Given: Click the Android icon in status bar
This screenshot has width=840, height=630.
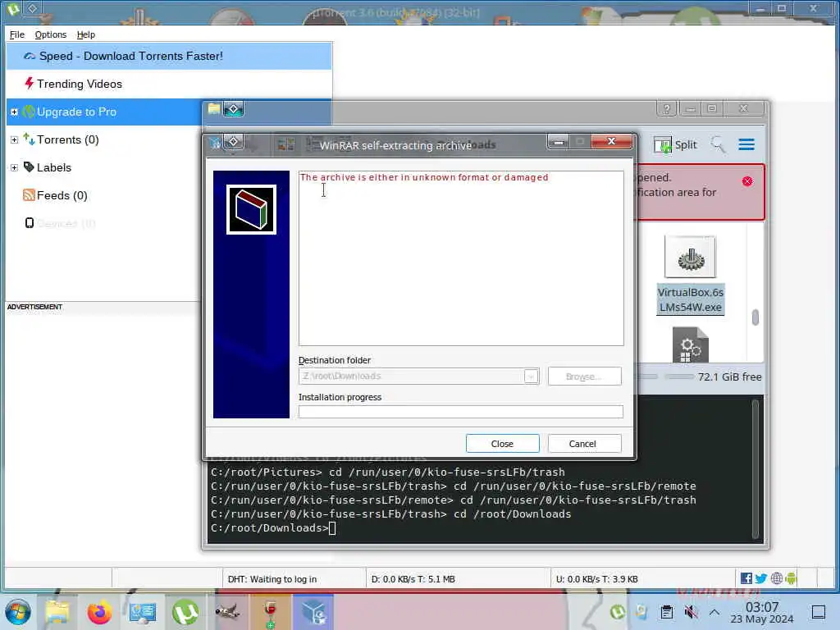Looking at the screenshot, I should (x=791, y=578).
